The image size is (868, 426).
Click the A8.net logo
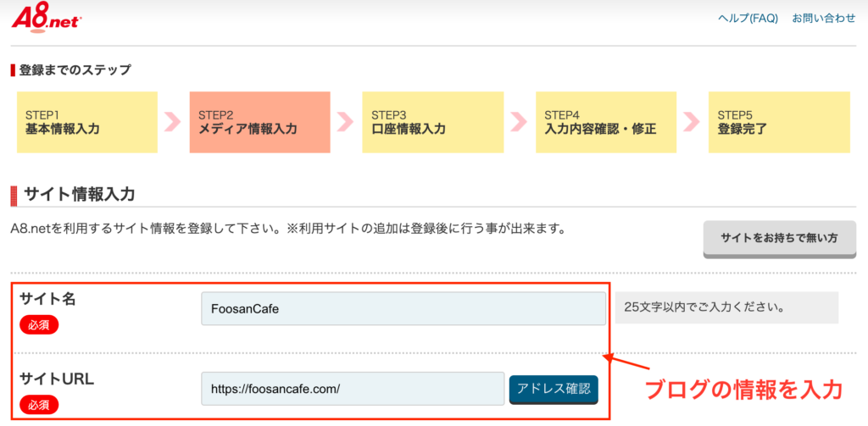46,19
